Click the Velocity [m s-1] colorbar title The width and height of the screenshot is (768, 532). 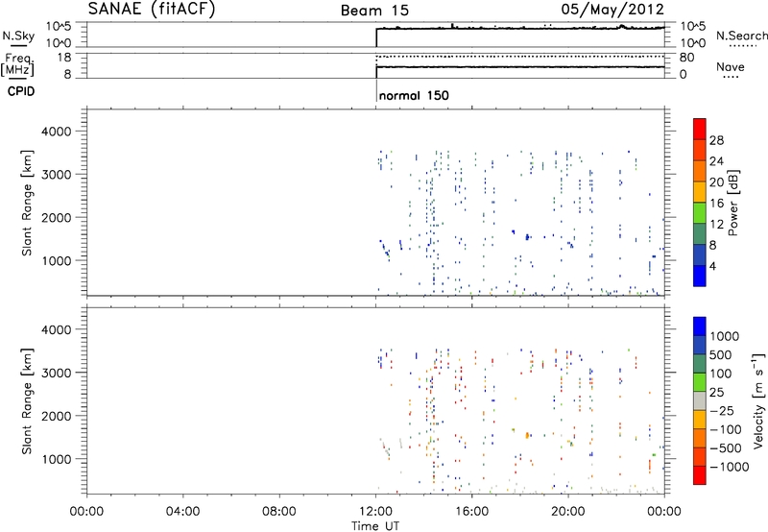(758, 400)
